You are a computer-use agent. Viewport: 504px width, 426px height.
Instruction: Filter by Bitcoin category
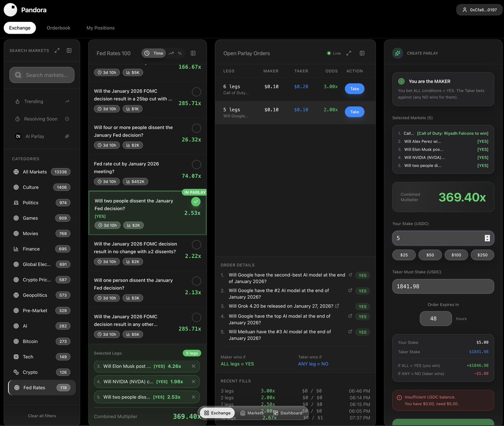click(x=42, y=341)
